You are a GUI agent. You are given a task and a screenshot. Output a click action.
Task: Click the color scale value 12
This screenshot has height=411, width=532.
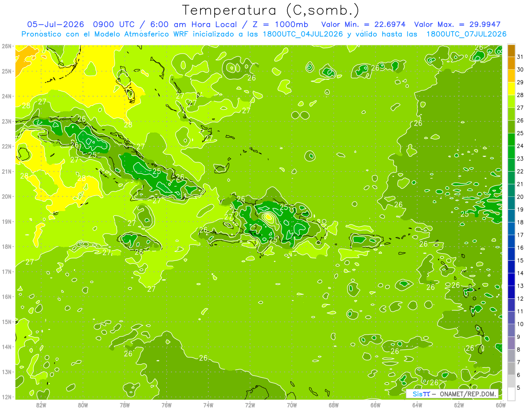(x=520, y=298)
